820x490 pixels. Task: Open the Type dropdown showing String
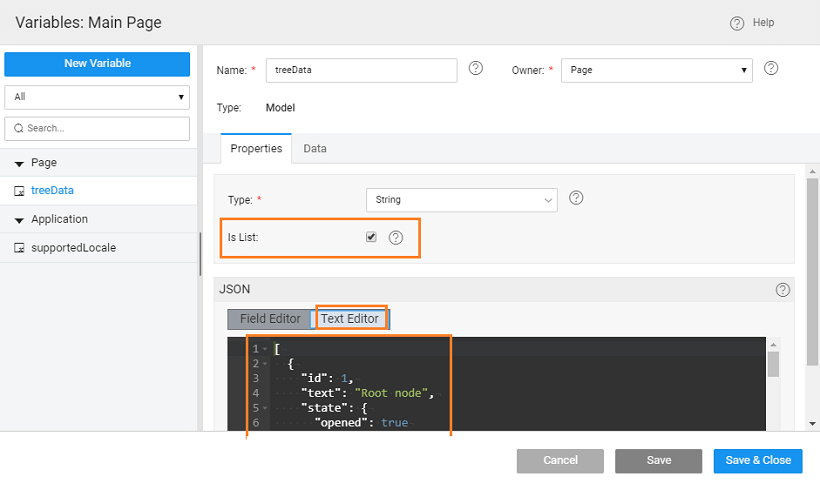point(461,200)
